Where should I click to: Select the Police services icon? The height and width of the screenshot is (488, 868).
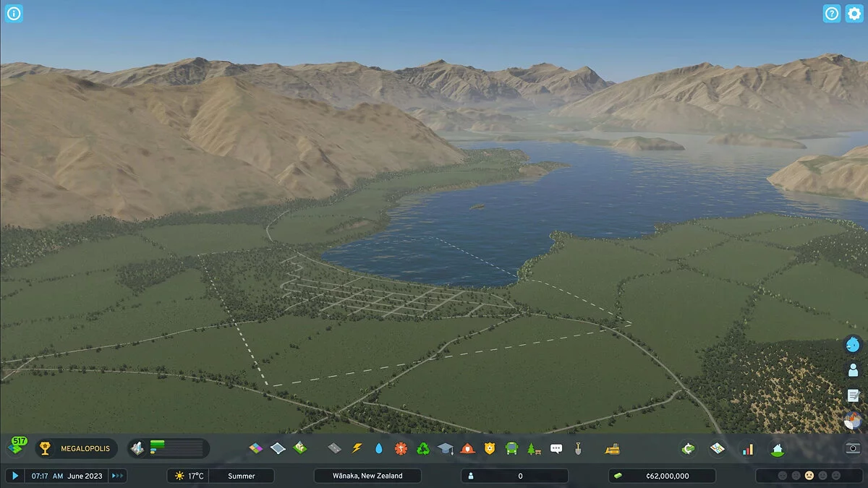tap(490, 448)
